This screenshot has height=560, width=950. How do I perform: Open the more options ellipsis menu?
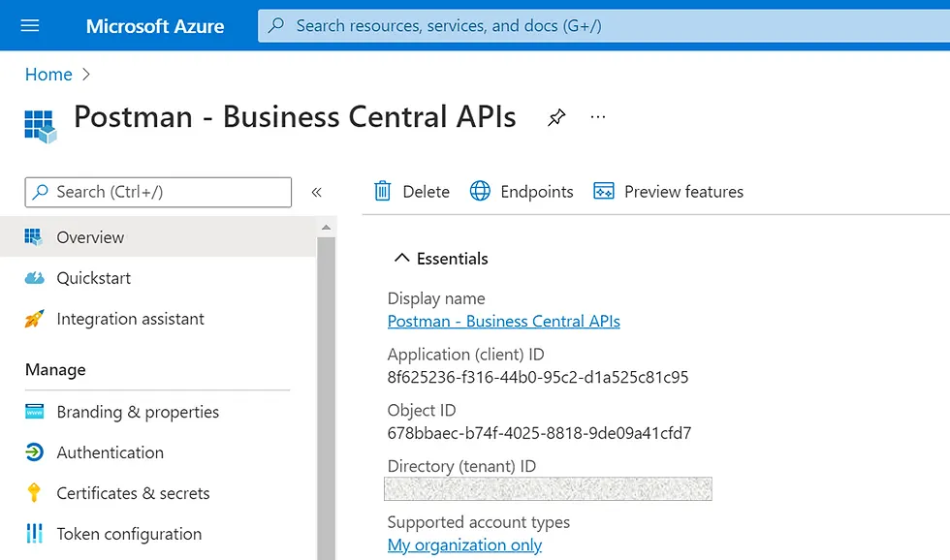pos(598,117)
